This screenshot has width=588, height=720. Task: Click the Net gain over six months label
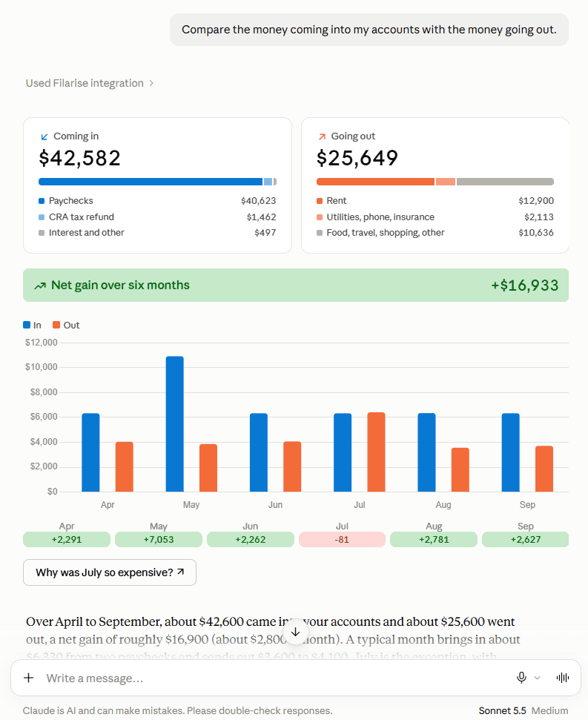(120, 285)
